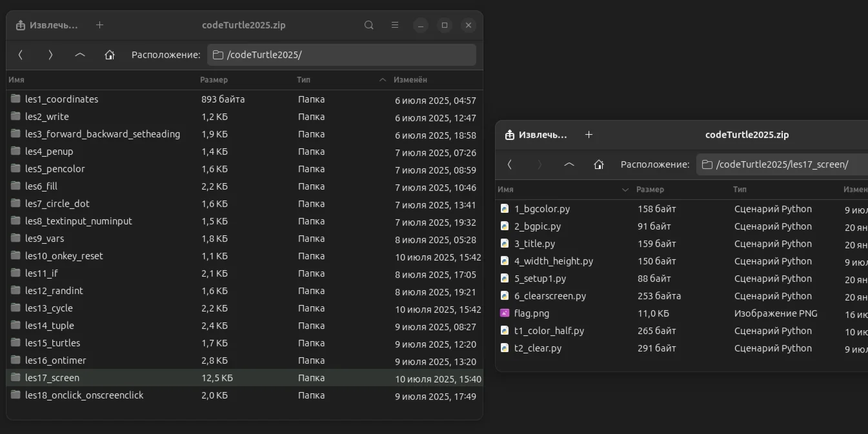Select 6_clearscreen.py file
Image resolution: width=868 pixels, height=434 pixels.
(550, 296)
